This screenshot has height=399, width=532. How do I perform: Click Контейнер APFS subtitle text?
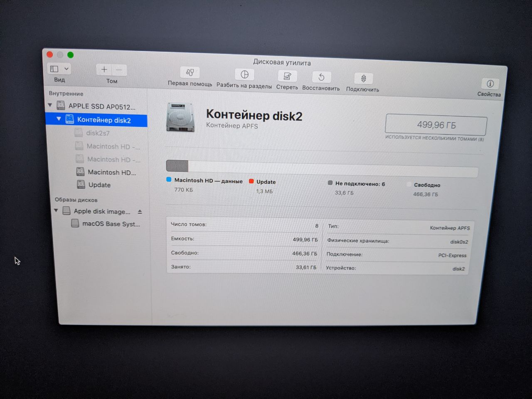232,126
